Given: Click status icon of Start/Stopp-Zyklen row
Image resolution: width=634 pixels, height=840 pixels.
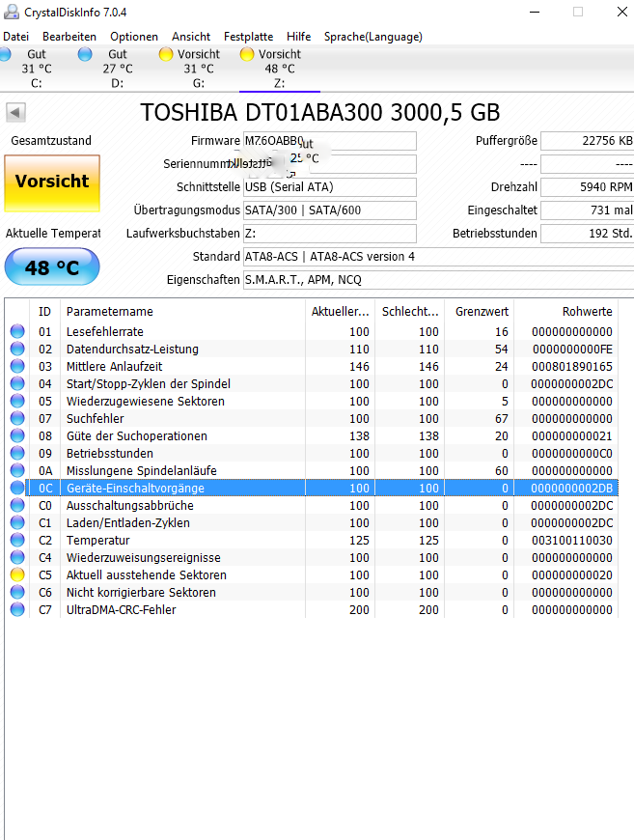Looking at the screenshot, I should coord(17,383).
